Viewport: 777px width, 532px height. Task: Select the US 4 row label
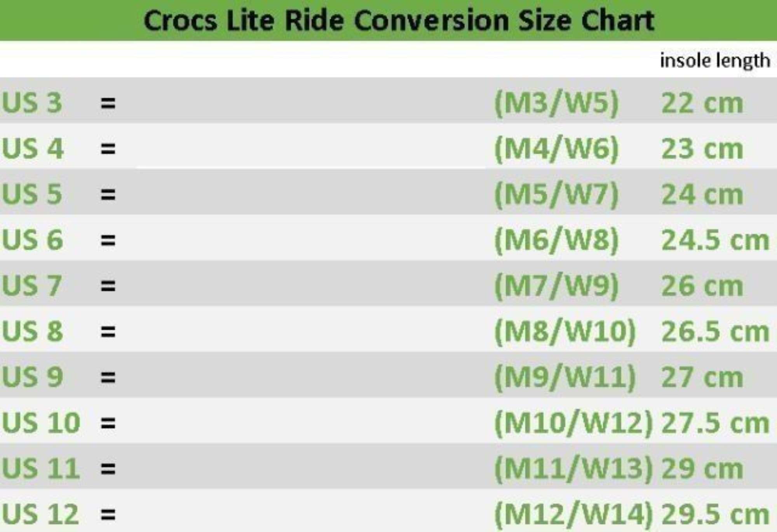pos(33,148)
